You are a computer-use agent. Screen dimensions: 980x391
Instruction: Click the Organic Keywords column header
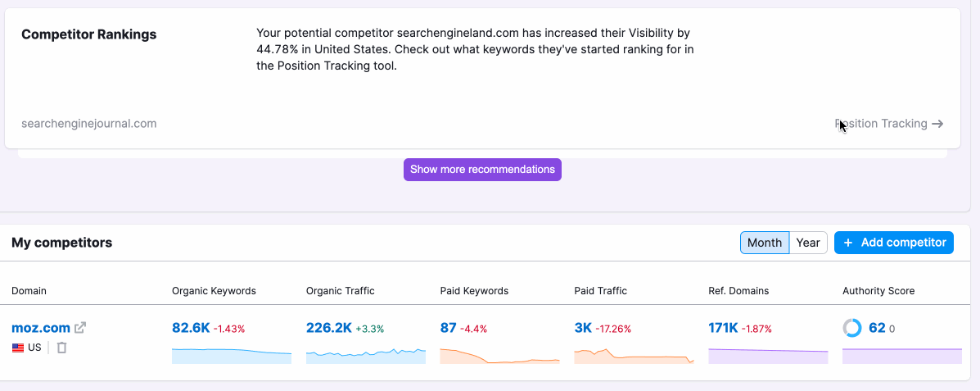214,291
